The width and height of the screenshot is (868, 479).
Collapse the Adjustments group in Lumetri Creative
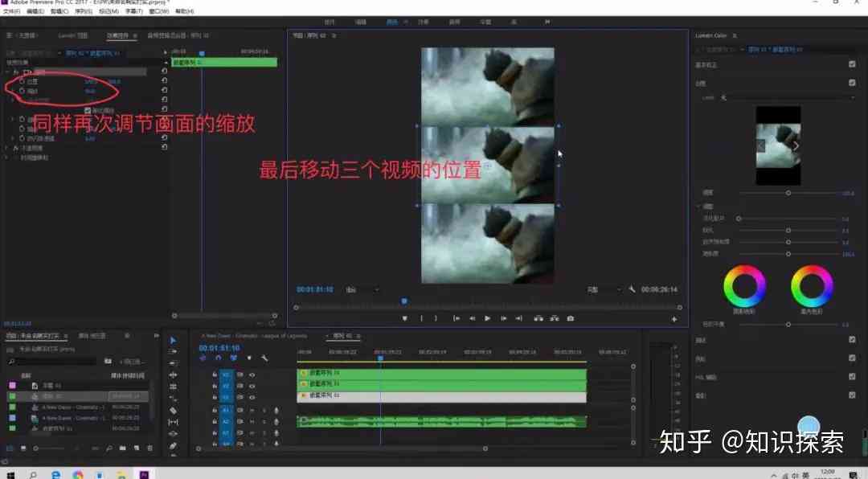[x=698, y=206]
